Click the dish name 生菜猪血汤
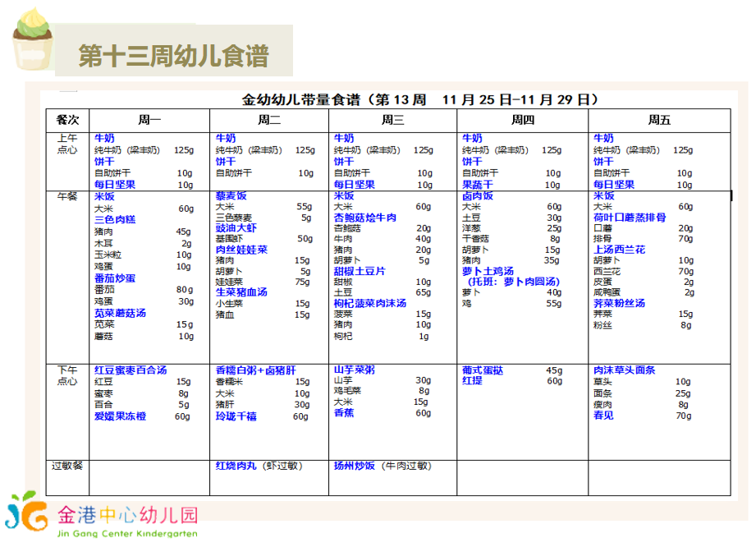 click(x=241, y=292)
